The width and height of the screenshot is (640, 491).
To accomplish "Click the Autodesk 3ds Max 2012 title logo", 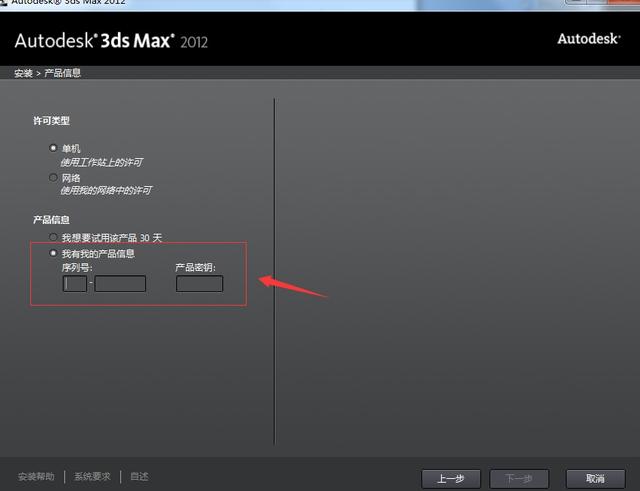I will coord(111,41).
